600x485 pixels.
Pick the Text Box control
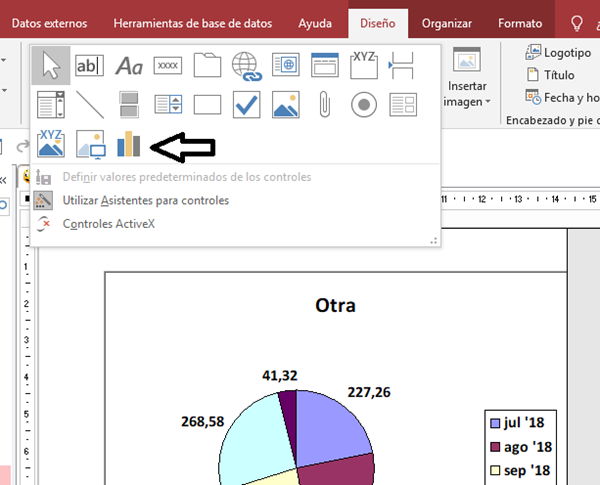point(90,66)
